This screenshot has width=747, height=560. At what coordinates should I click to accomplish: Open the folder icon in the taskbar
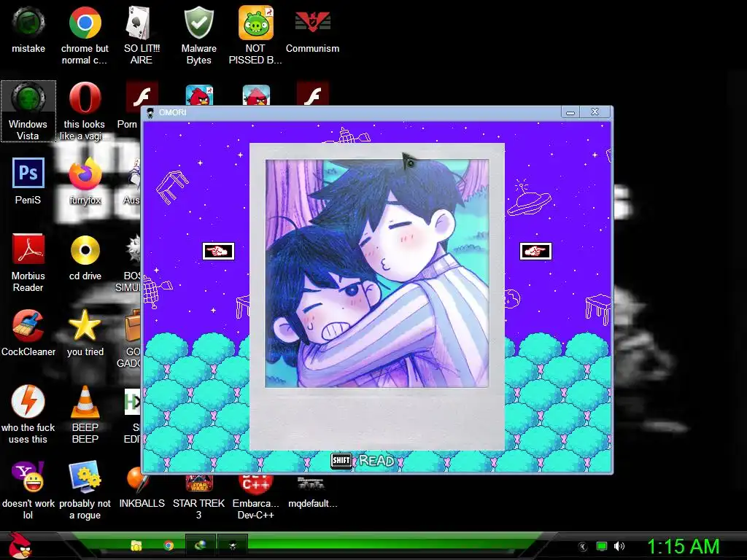(x=136, y=545)
